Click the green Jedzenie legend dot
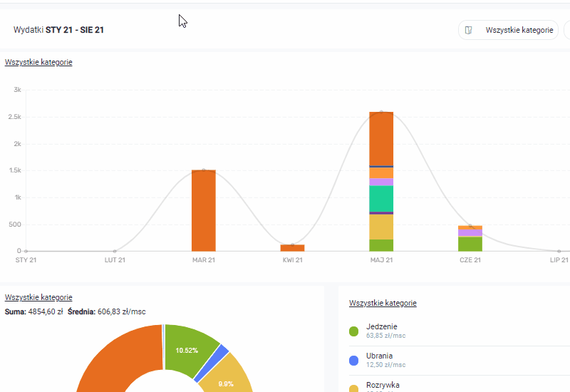570x392 pixels. [x=353, y=331]
